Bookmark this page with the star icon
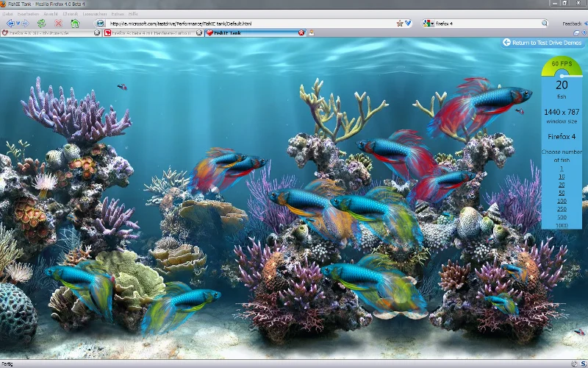The height and width of the screenshot is (368, 588). tap(399, 24)
